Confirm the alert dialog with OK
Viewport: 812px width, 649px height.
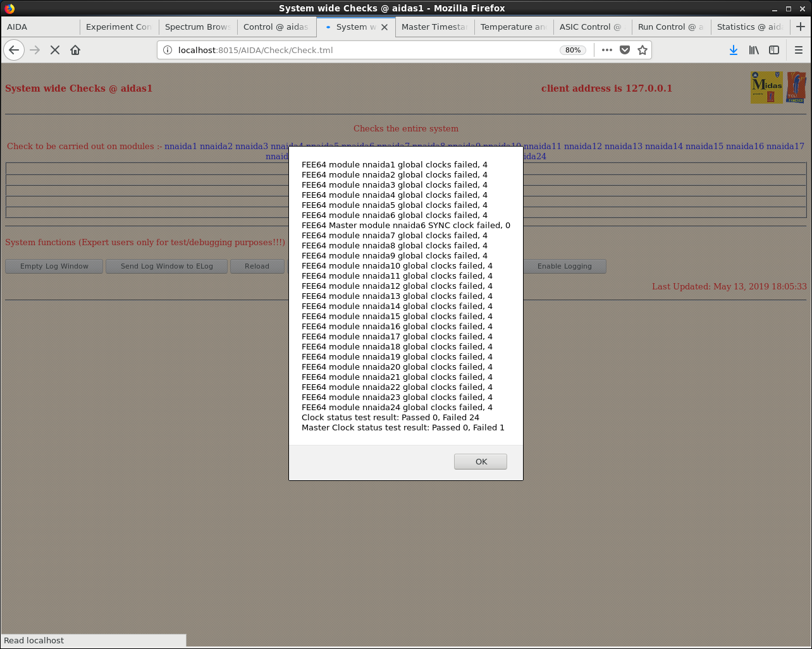[481, 461]
